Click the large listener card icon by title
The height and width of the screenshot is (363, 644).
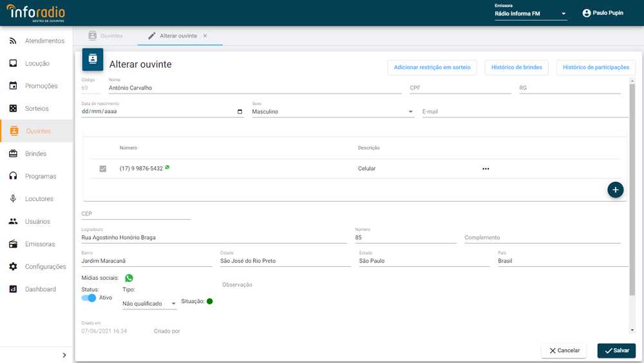93,59
